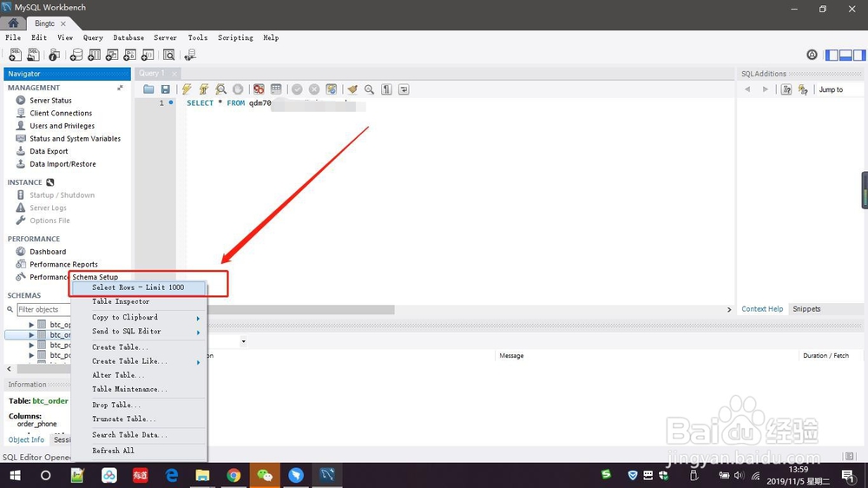Open Data Export in Navigator

(x=49, y=151)
